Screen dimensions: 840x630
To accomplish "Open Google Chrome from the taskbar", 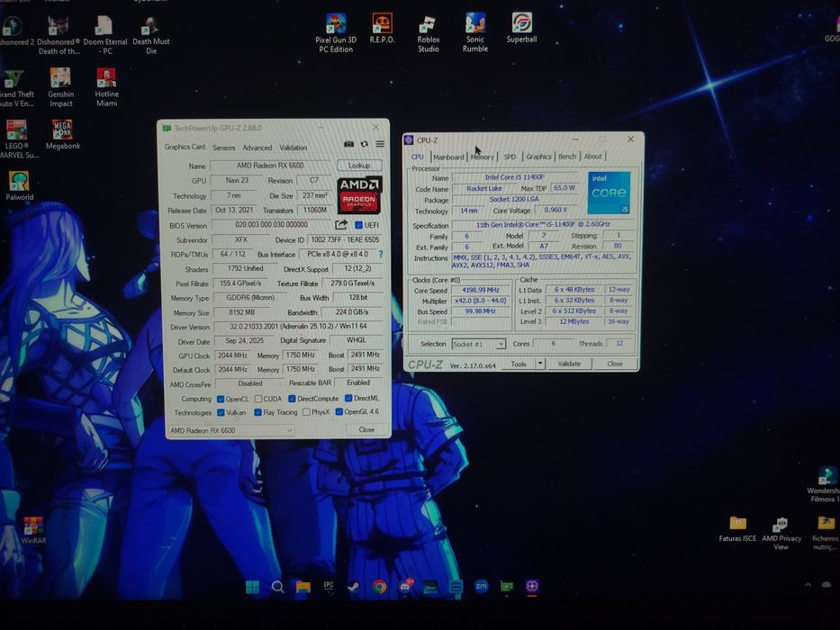I will click(x=379, y=587).
